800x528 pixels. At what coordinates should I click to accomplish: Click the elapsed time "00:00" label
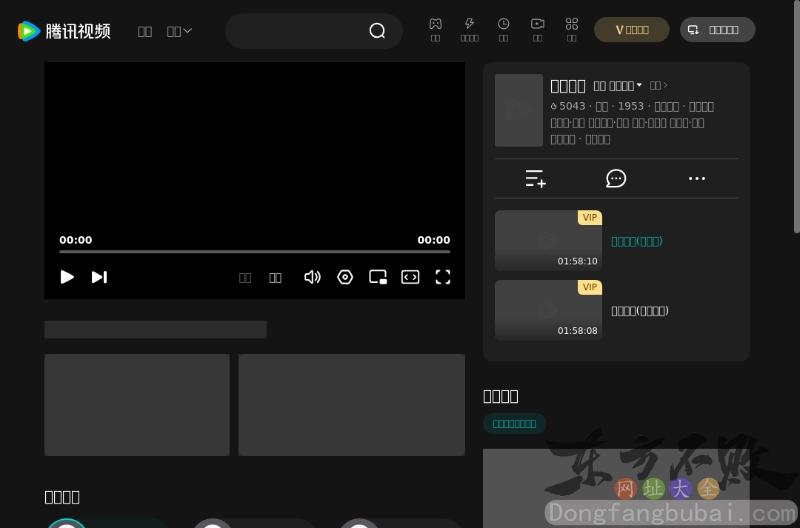(76, 240)
